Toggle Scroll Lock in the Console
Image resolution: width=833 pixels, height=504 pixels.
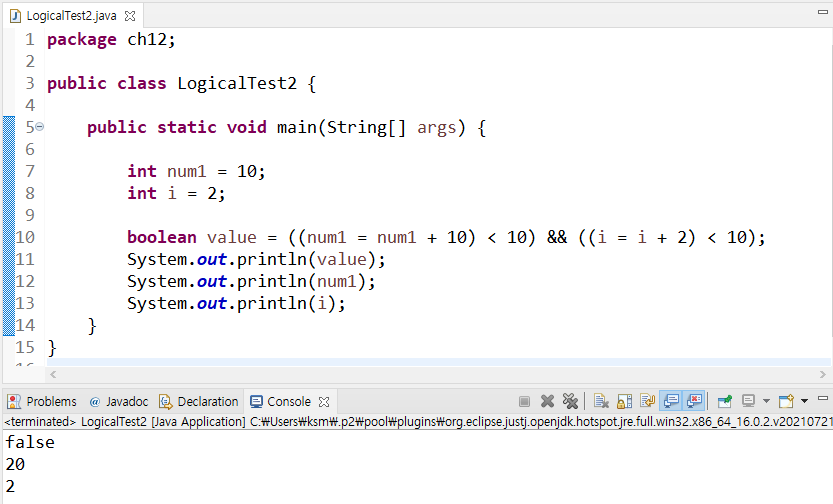tap(625, 401)
